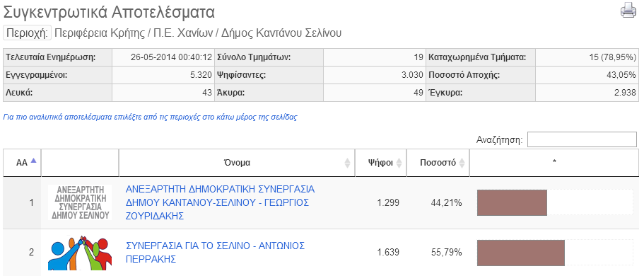Viewport: 644px width, 276px height.
Task: Sort the Όνομα column using its arrows
Action: click(348, 163)
